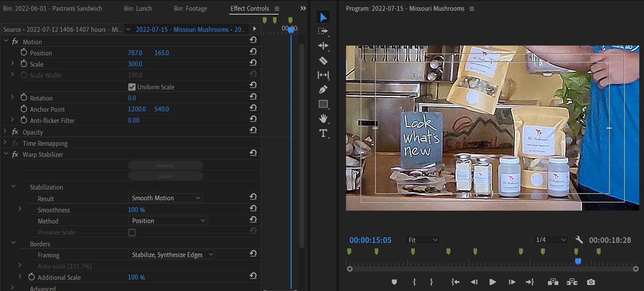This screenshot has width=644, height=291.
Task: Toggle Anti-flicker Filter stopwatch
Action: click(x=24, y=120)
